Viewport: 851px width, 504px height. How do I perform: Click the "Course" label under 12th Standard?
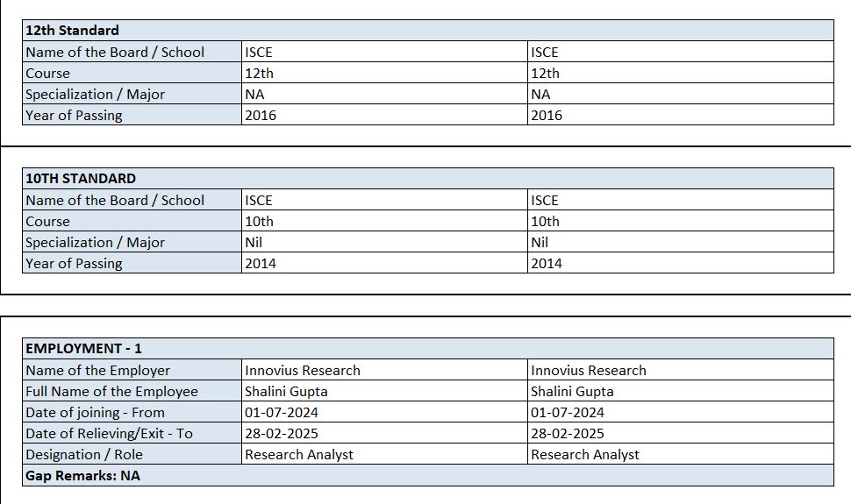pyautogui.click(x=47, y=74)
